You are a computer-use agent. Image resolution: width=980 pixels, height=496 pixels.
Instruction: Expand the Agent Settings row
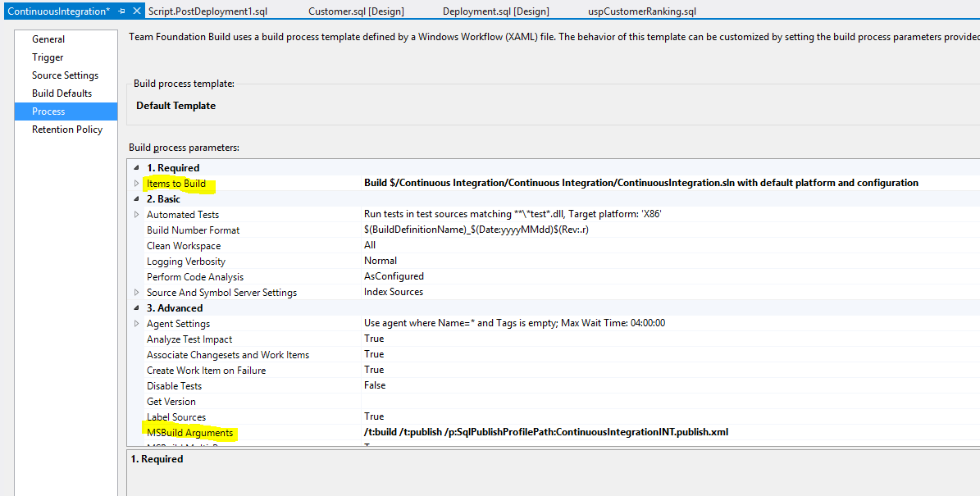click(x=137, y=324)
